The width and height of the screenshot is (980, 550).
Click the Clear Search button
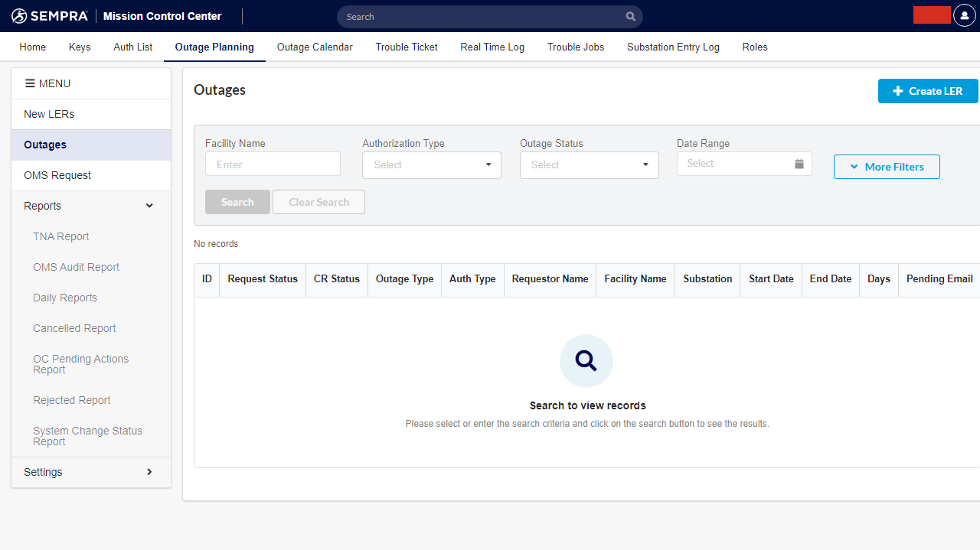318,202
